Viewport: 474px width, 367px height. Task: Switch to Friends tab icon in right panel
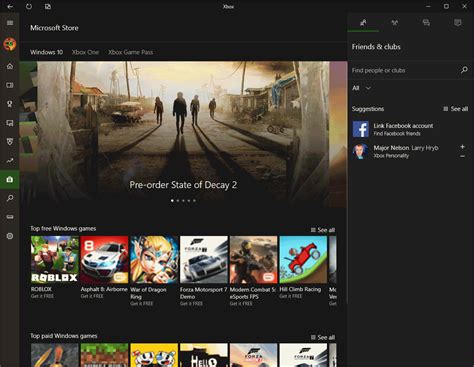(x=363, y=23)
